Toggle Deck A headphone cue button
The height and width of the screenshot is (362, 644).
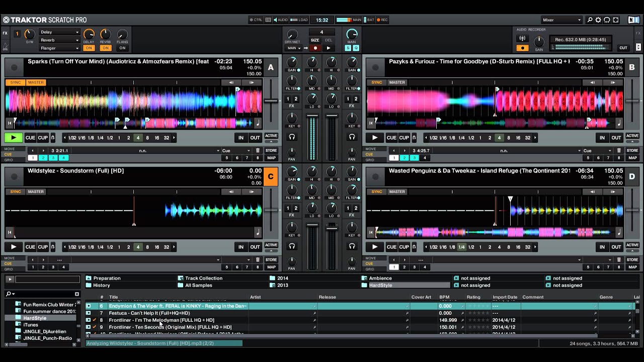click(x=292, y=137)
